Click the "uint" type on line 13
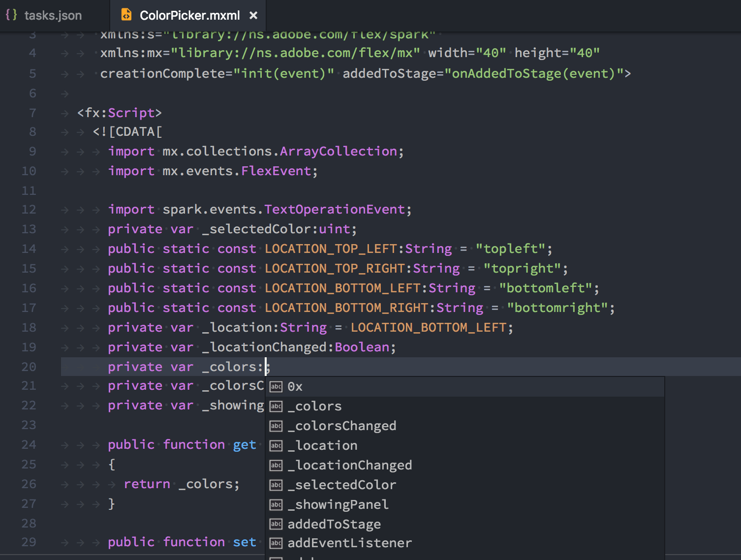Image resolution: width=741 pixels, height=560 pixels. click(x=335, y=229)
